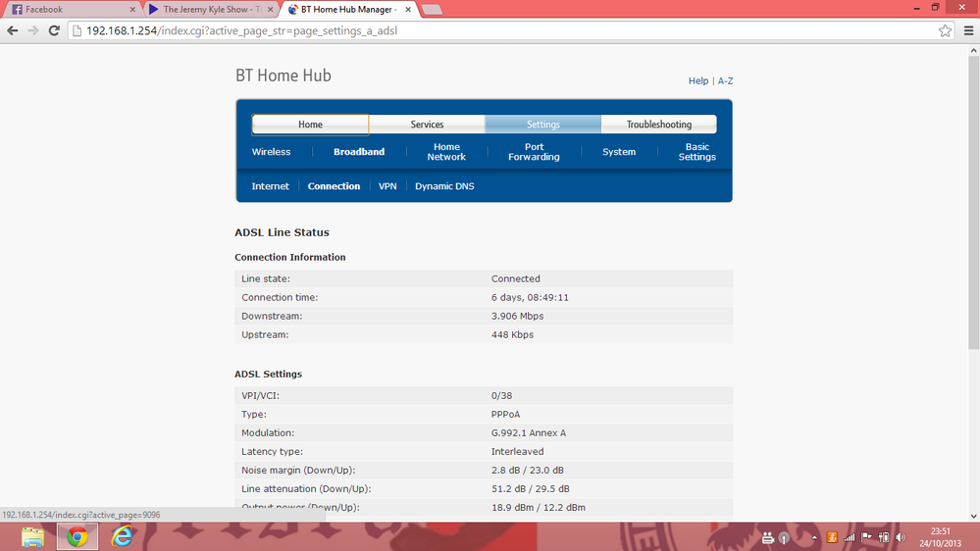Click the video camera tray icon
The width and height of the screenshot is (980, 551).
pyautogui.click(x=767, y=537)
